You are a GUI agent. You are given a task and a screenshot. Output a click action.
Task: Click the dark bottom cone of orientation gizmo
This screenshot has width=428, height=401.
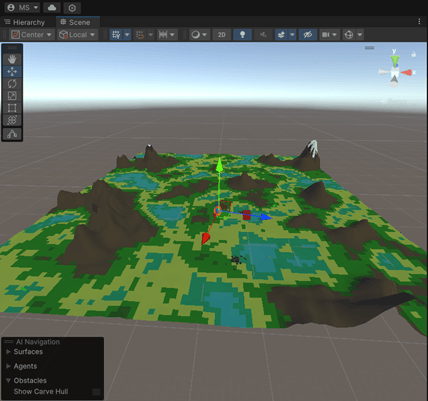click(x=394, y=80)
